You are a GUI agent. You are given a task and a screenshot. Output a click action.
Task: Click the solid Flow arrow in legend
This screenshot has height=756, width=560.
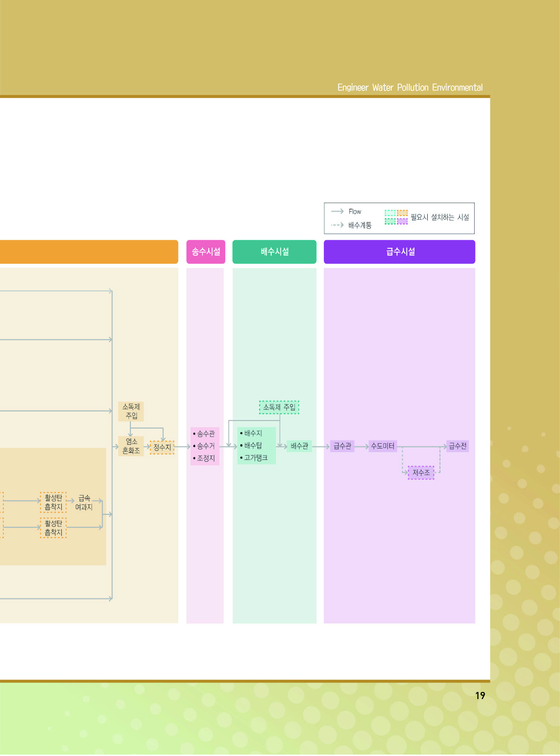pos(337,211)
